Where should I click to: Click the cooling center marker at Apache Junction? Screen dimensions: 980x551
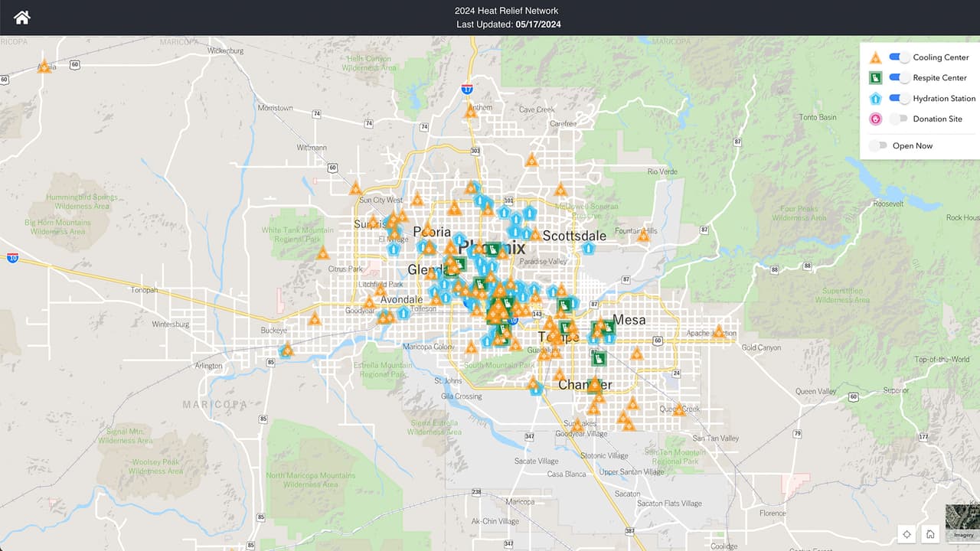pyautogui.click(x=718, y=332)
